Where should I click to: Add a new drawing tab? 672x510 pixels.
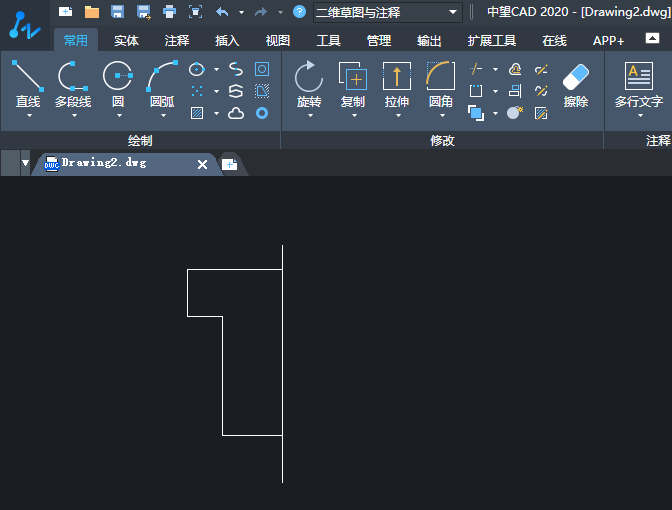pos(230,164)
